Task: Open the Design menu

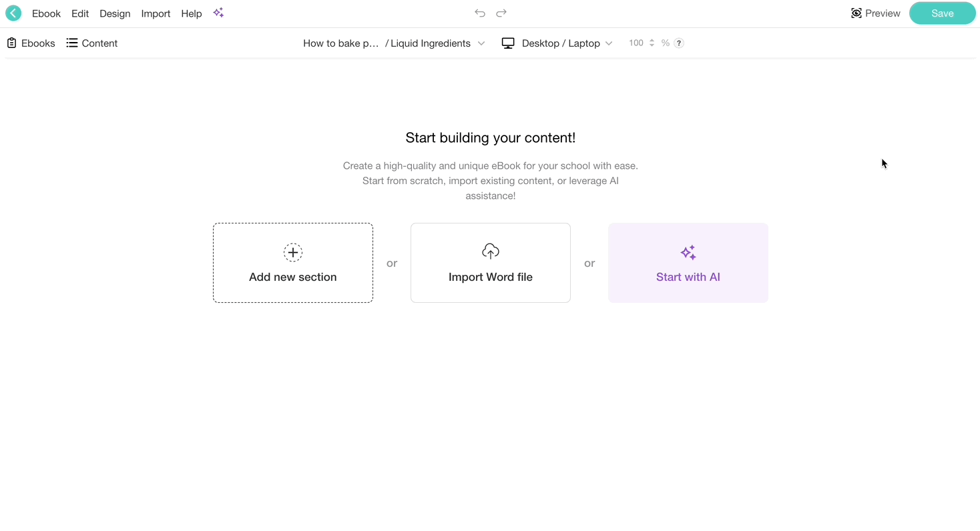Action: pyautogui.click(x=115, y=13)
